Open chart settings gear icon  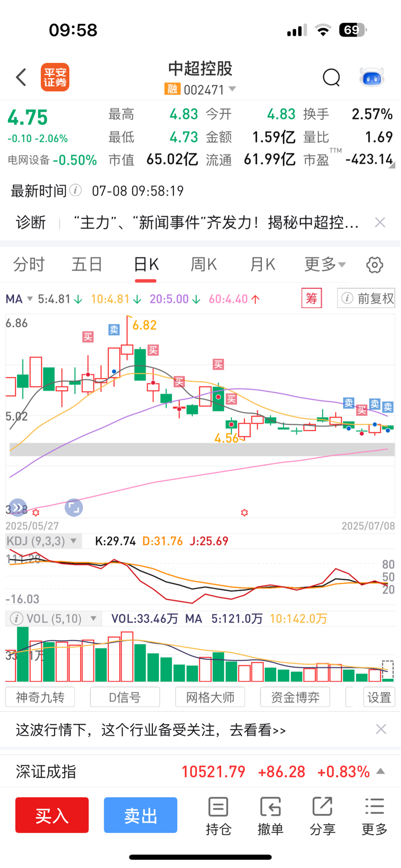click(374, 265)
